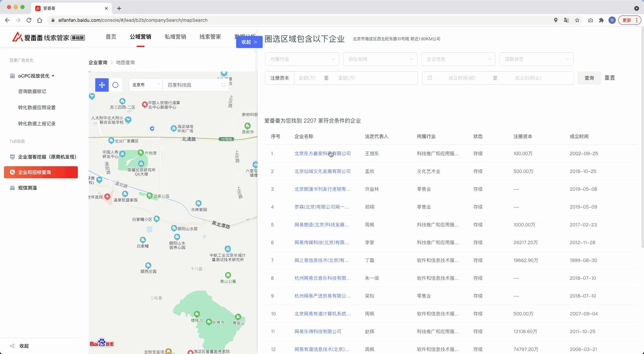Image resolution: width=644 pixels, height=354 pixels.
Task: Open company 网易乐得科技有限公司
Action: tap(318, 331)
